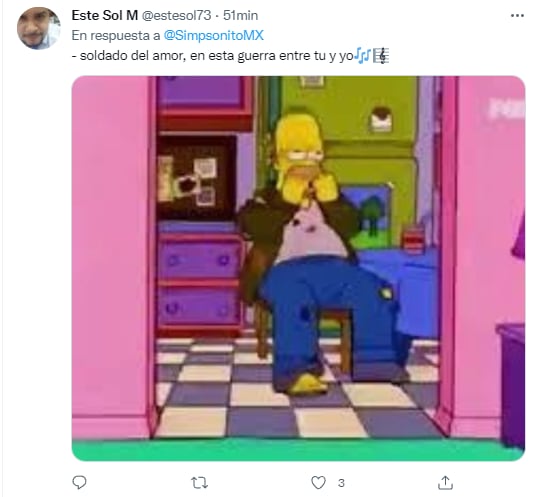This screenshot has width=536, height=497.
Task: Open the @SimpsonitoMX mention link
Action: (214, 36)
